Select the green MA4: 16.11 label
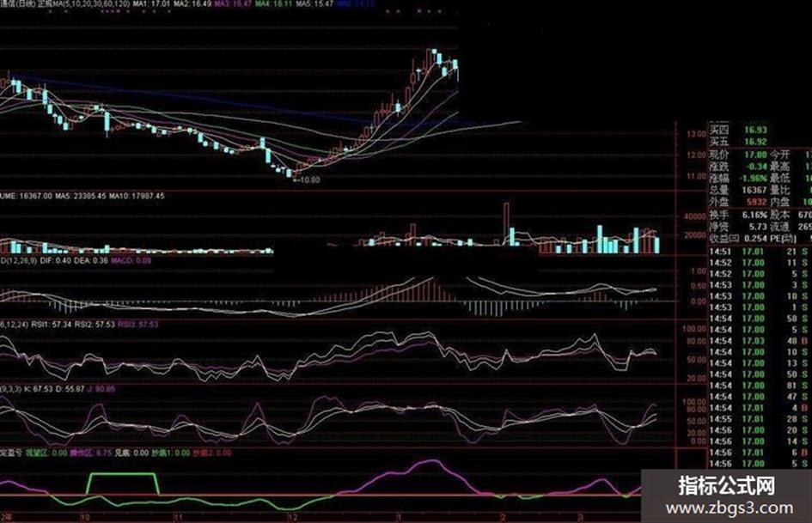Screen dimensions: 812x523 (x=274, y=3)
